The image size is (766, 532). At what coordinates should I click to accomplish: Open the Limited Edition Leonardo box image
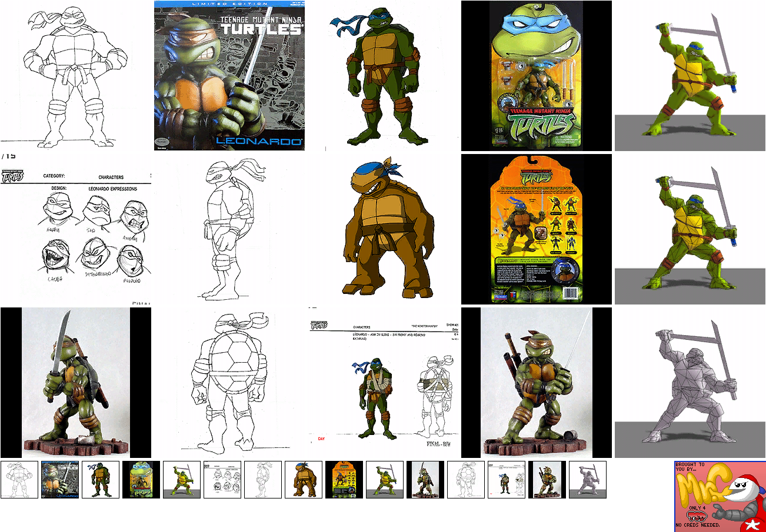(229, 75)
